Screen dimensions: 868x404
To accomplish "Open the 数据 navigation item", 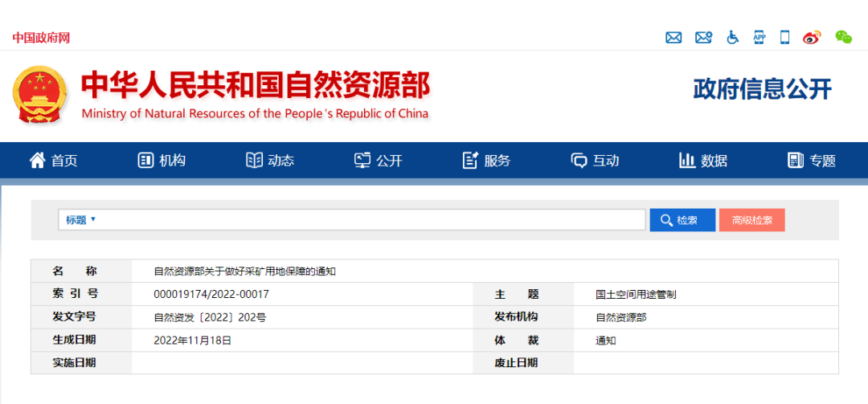I will pos(703,161).
